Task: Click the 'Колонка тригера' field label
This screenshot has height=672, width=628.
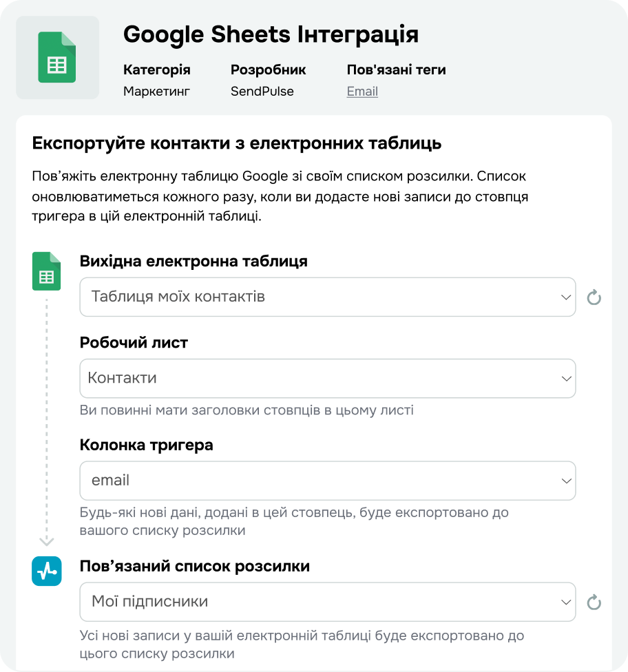Action: pyautogui.click(x=146, y=445)
